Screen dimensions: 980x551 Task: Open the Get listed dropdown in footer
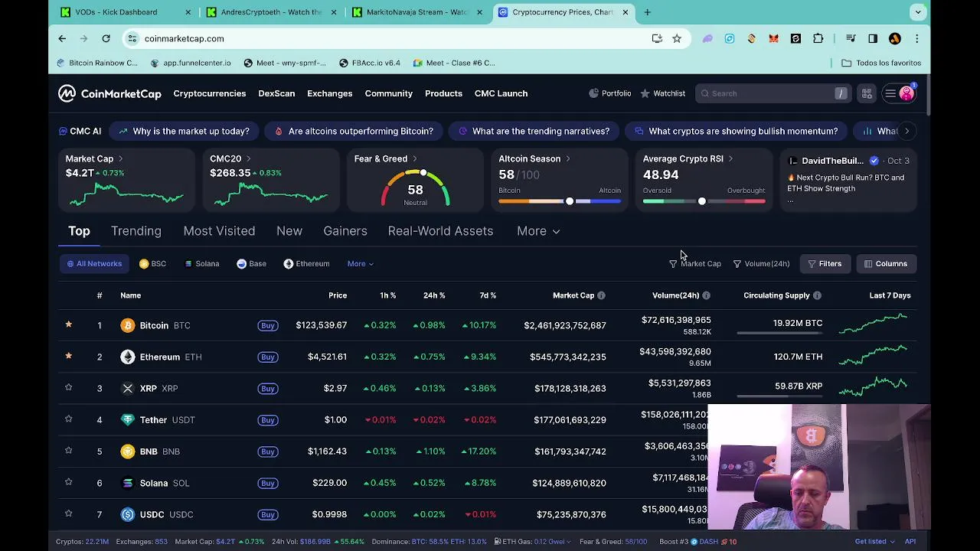point(874,542)
